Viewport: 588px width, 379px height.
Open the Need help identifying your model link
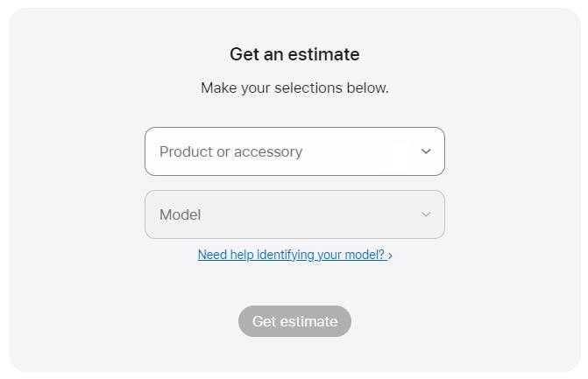tap(291, 255)
